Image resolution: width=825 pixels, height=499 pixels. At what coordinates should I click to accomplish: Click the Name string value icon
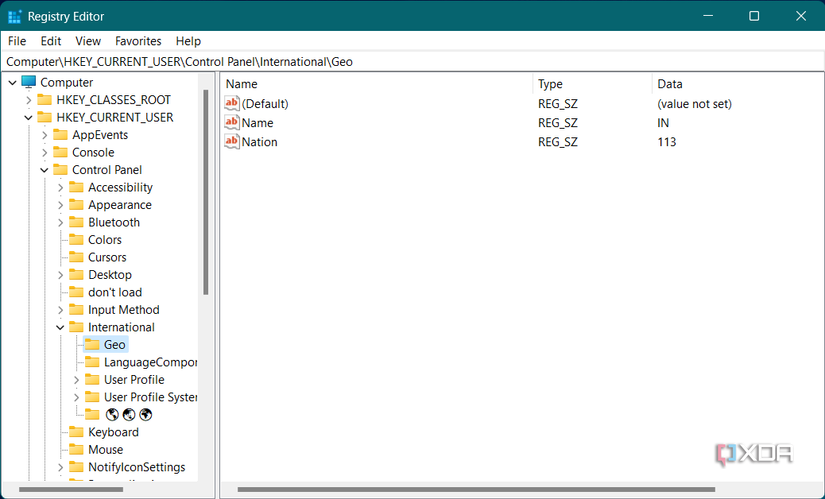(232, 122)
